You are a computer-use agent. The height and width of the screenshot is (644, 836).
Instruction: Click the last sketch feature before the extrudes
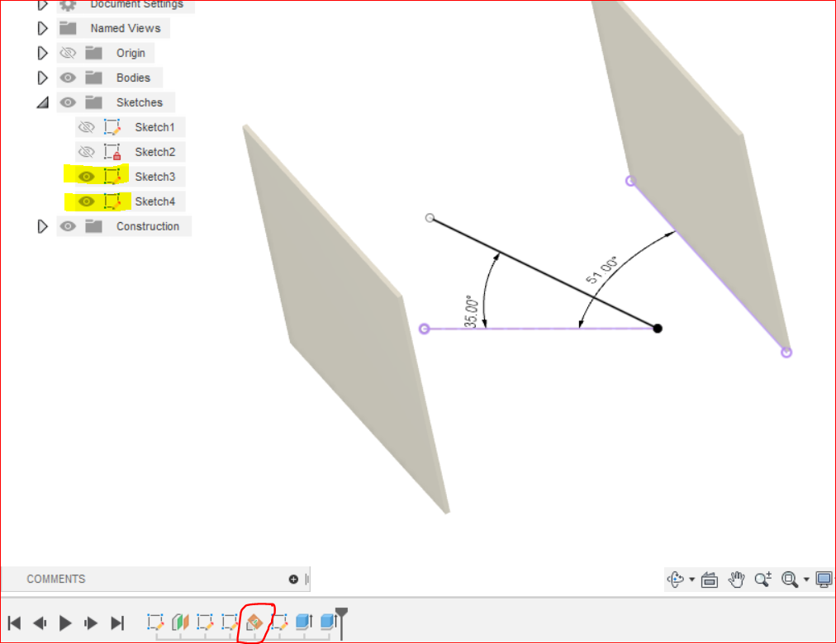[x=279, y=621]
